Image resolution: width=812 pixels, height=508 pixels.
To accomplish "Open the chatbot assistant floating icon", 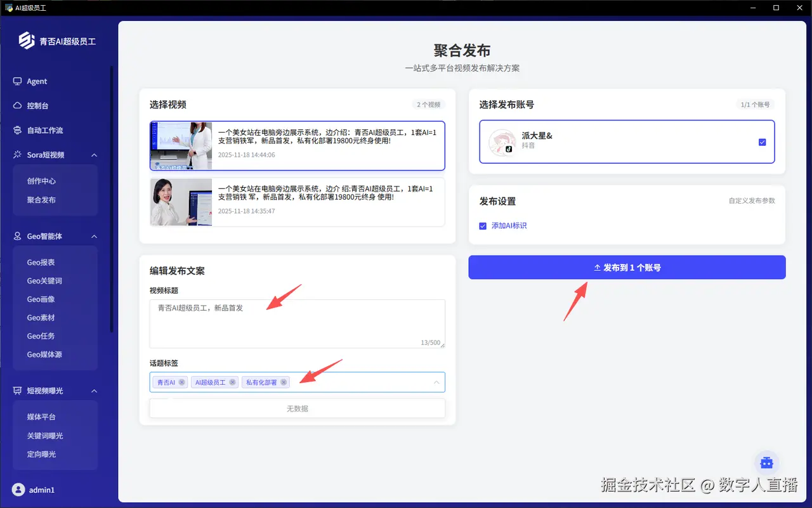I will pos(766,463).
